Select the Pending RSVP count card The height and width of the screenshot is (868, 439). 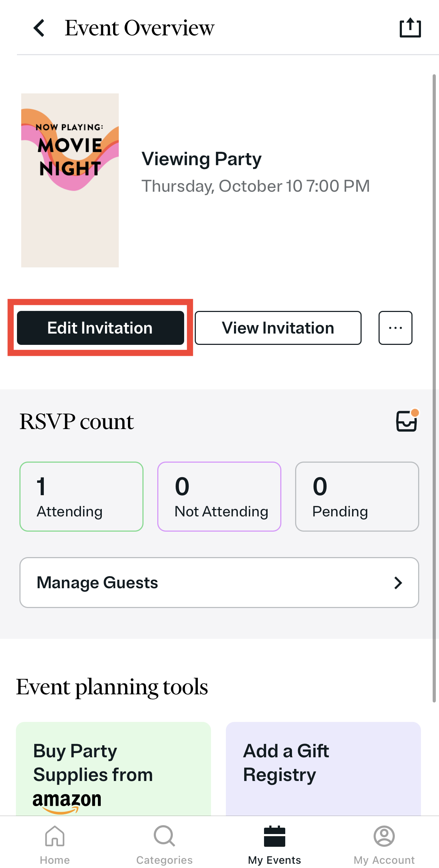pos(357,496)
